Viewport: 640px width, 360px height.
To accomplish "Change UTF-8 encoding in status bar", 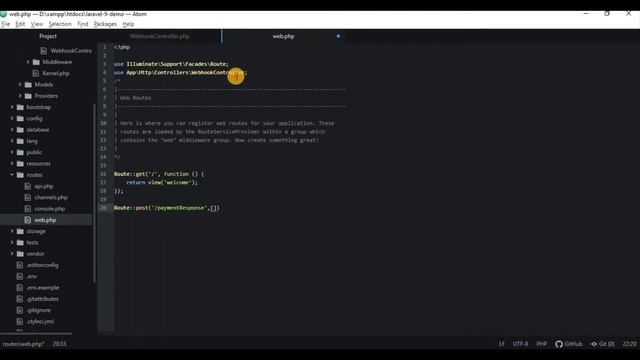I will tap(520, 344).
